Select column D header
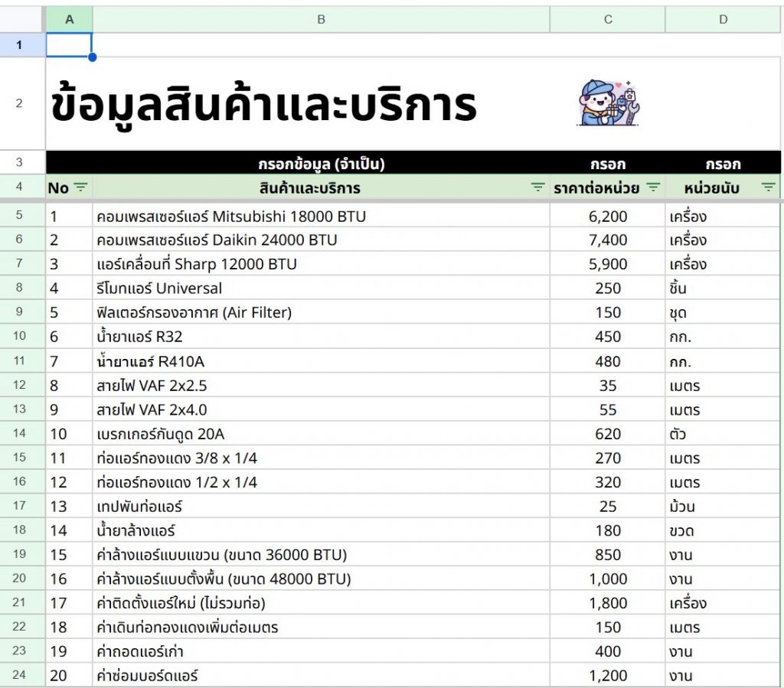Image resolution: width=784 pixels, height=688 pixels. click(x=723, y=19)
